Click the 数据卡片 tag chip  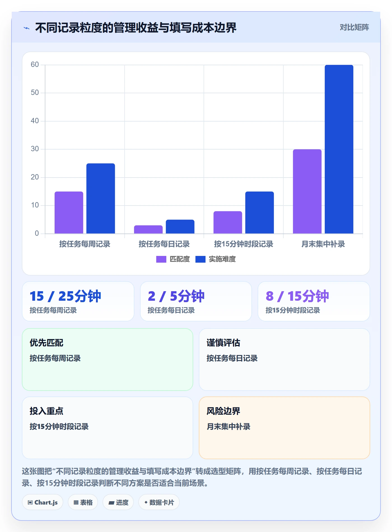[159, 502]
